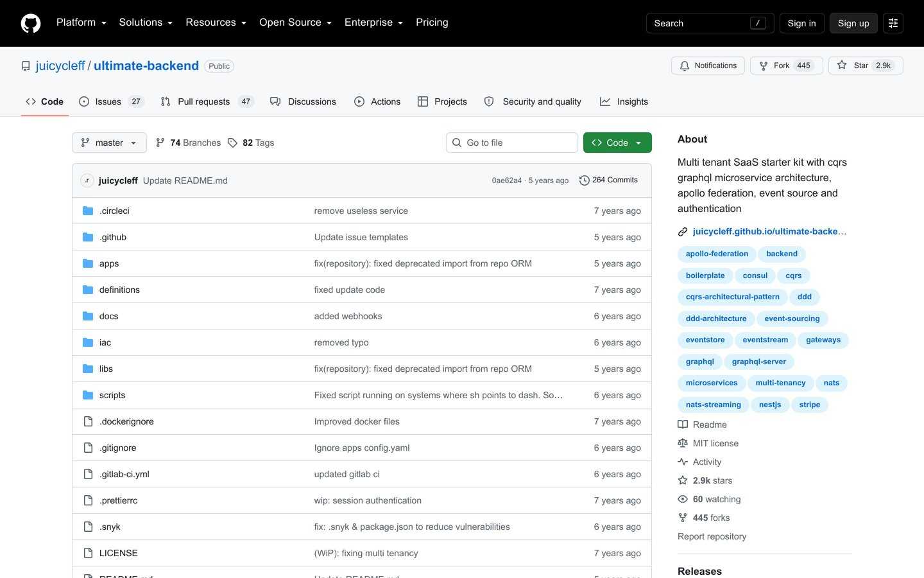Click the branch icon beside 74 Branches

tap(160, 143)
